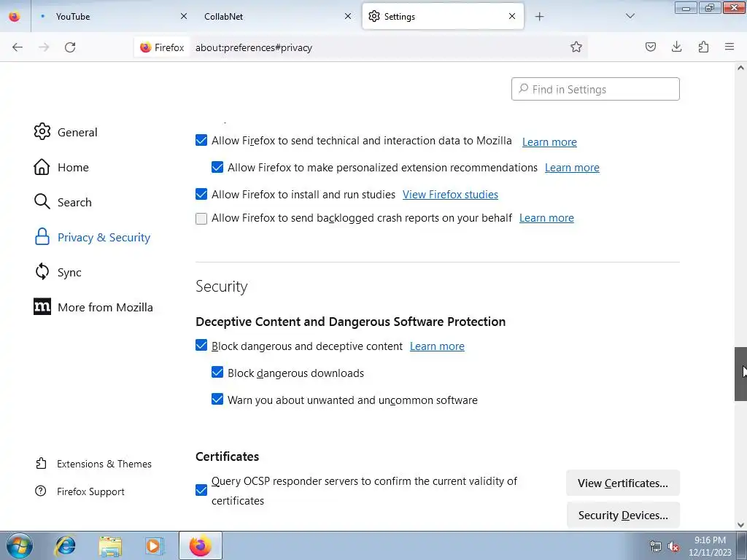Launch Internet Explorer from taskbar

(x=65, y=545)
